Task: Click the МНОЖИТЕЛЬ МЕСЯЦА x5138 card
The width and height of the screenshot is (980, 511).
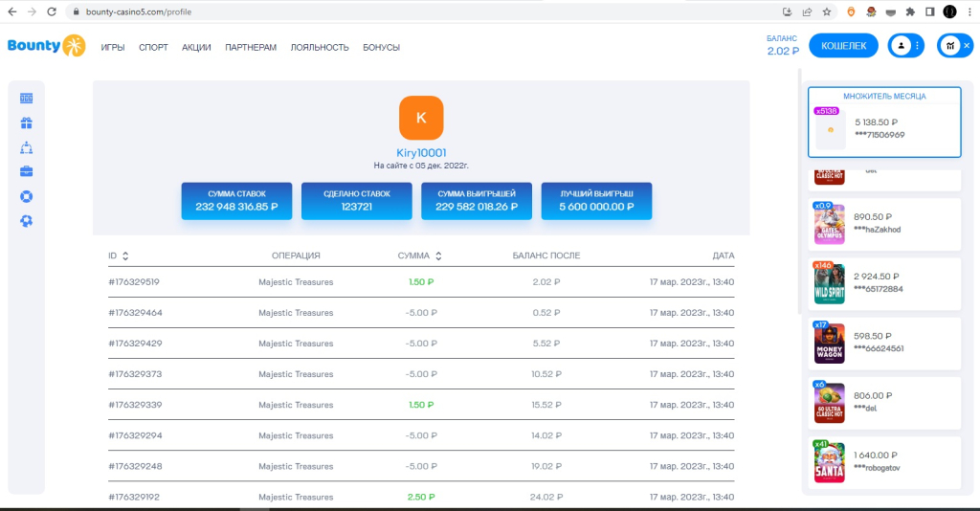Action: pyautogui.click(x=884, y=122)
